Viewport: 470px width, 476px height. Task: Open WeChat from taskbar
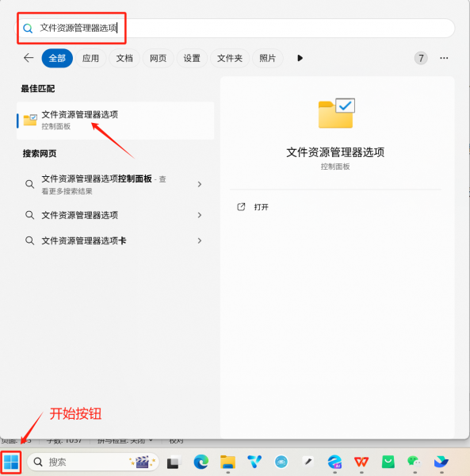415,462
